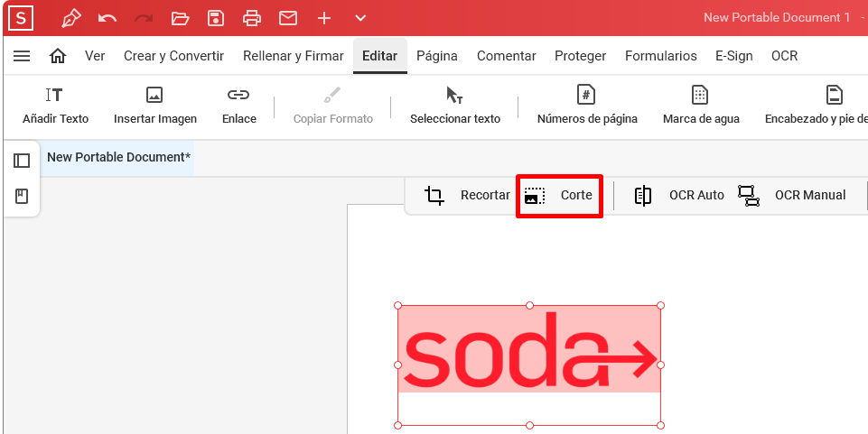Click the Recortar crop button
Screen dimensions: 868x434
click(467, 195)
